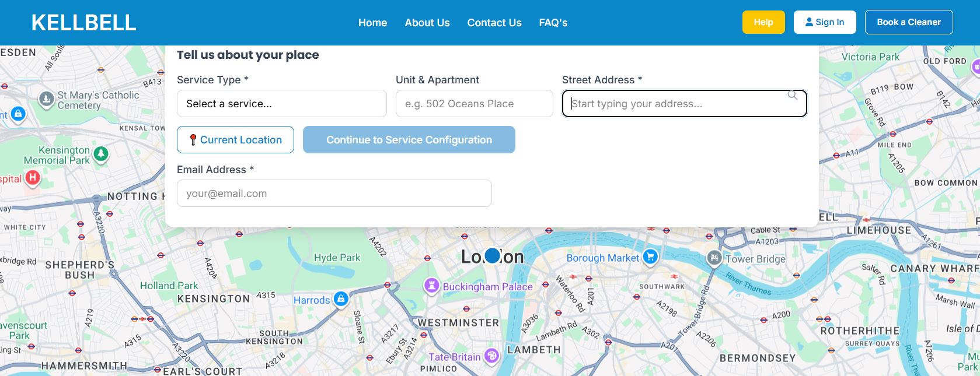Open the Home menu item
980x376 pixels.
[x=372, y=23]
